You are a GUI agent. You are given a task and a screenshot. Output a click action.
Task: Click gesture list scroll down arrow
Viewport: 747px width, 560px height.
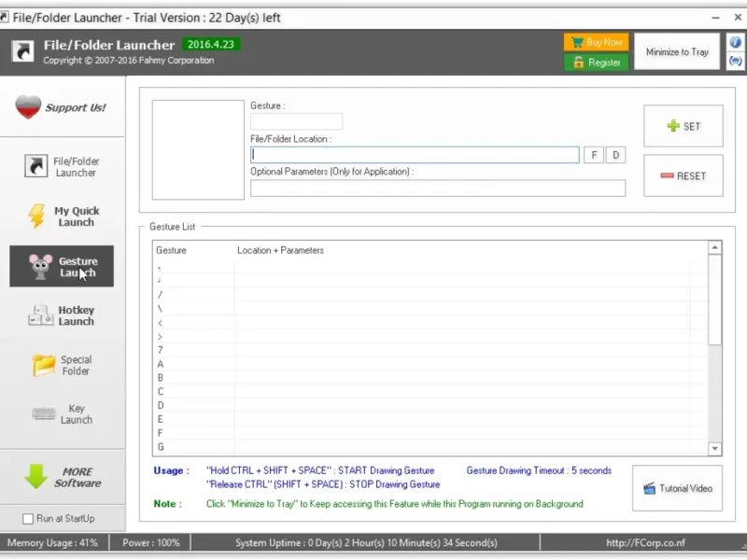pyautogui.click(x=714, y=449)
